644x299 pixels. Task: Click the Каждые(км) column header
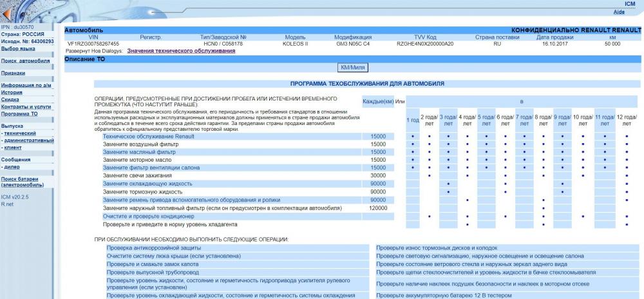click(x=378, y=101)
